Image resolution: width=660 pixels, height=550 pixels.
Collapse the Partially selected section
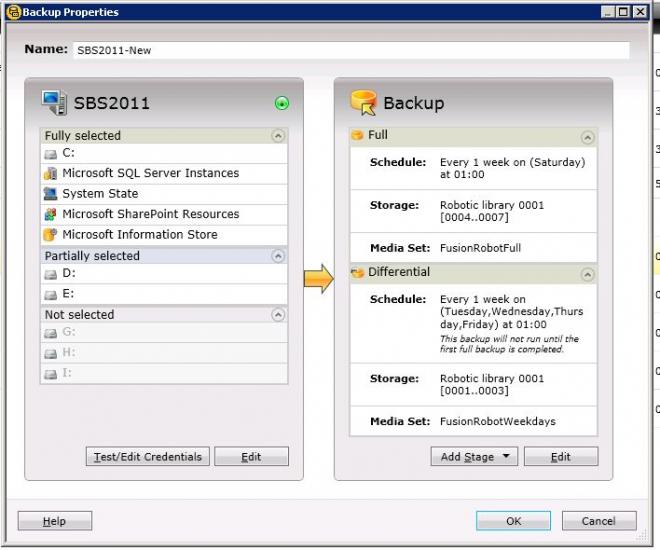click(x=278, y=256)
